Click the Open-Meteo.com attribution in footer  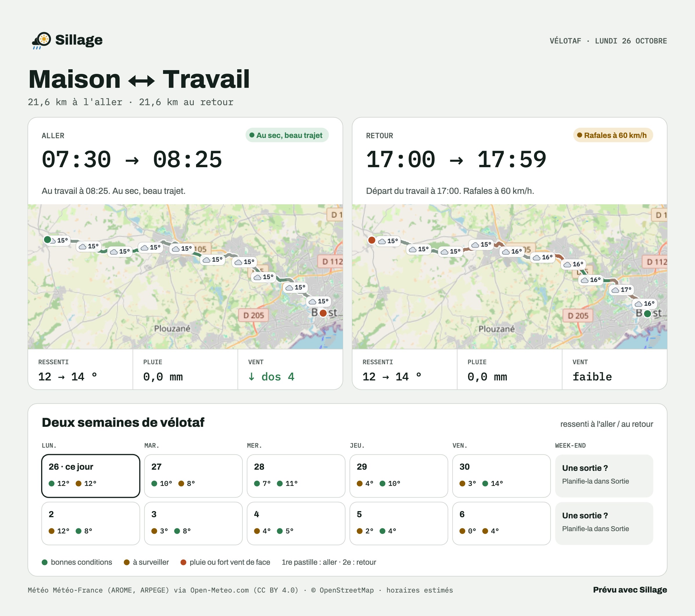(x=219, y=590)
